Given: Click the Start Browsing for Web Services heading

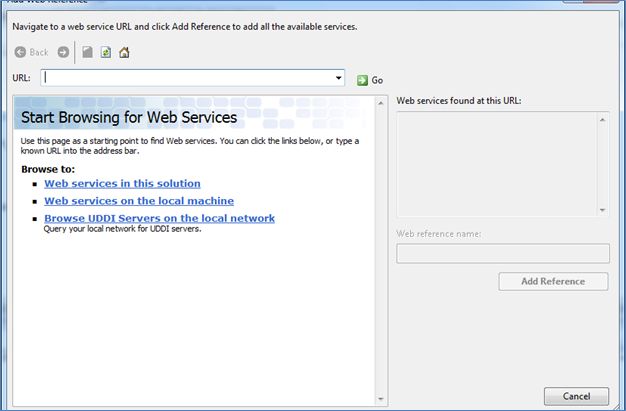Looking at the screenshot, I should coord(129,117).
